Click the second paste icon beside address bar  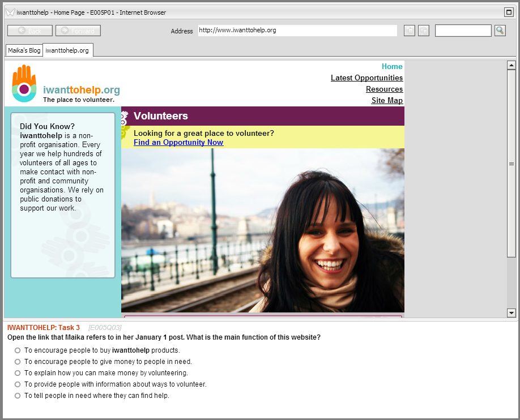pos(424,31)
